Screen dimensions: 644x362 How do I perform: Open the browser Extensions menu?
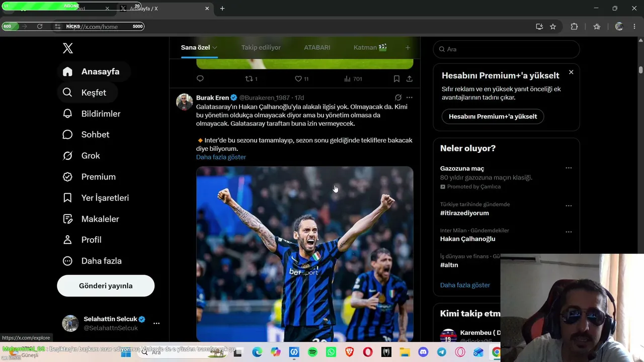[x=574, y=27]
